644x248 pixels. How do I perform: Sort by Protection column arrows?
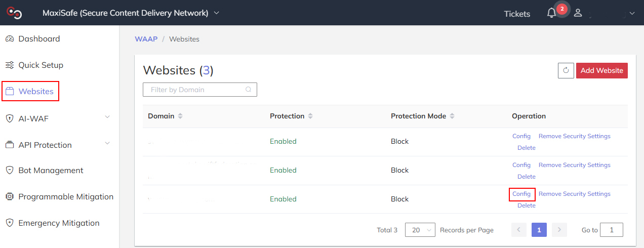(310, 116)
